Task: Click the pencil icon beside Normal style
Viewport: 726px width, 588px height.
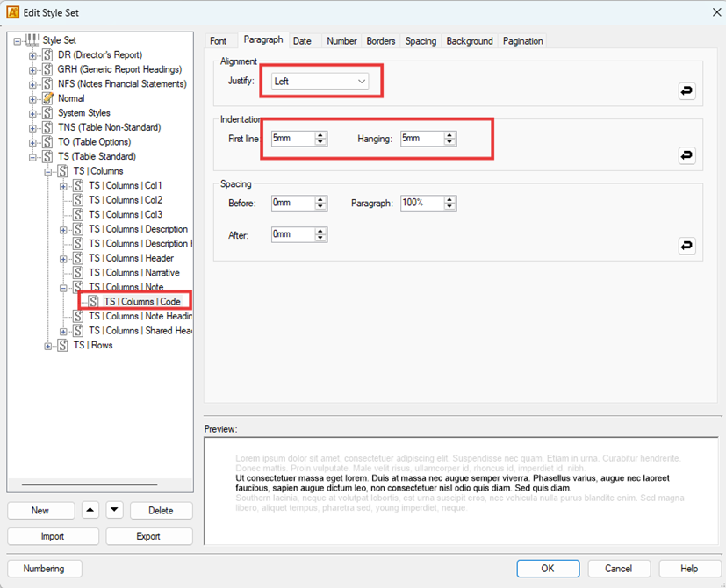Action: tap(47, 98)
